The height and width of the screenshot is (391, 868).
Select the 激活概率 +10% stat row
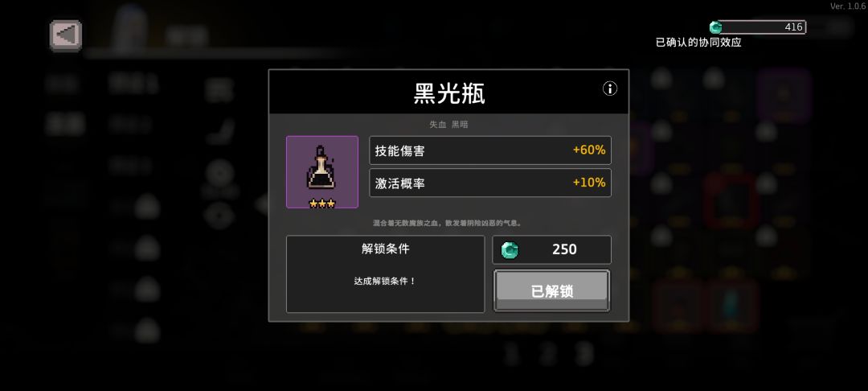pyautogui.click(x=490, y=183)
